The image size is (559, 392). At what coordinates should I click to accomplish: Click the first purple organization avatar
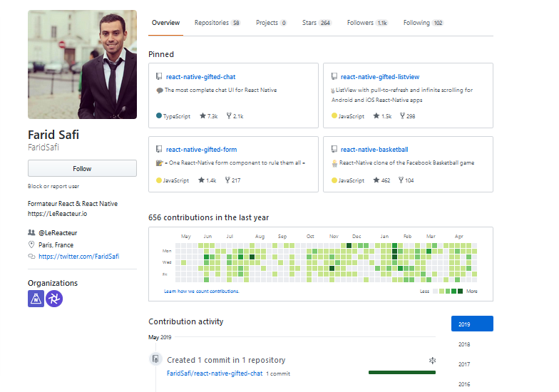tap(36, 299)
